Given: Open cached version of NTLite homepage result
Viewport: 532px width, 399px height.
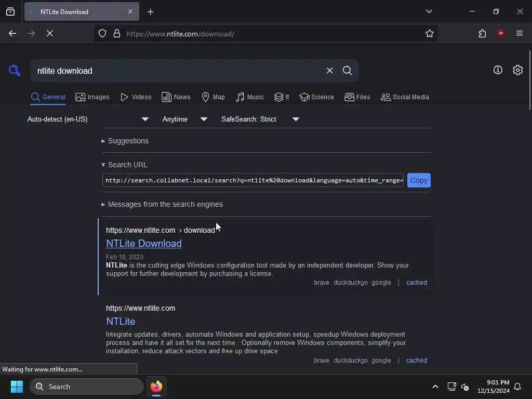Looking at the screenshot, I should coord(417,361).
